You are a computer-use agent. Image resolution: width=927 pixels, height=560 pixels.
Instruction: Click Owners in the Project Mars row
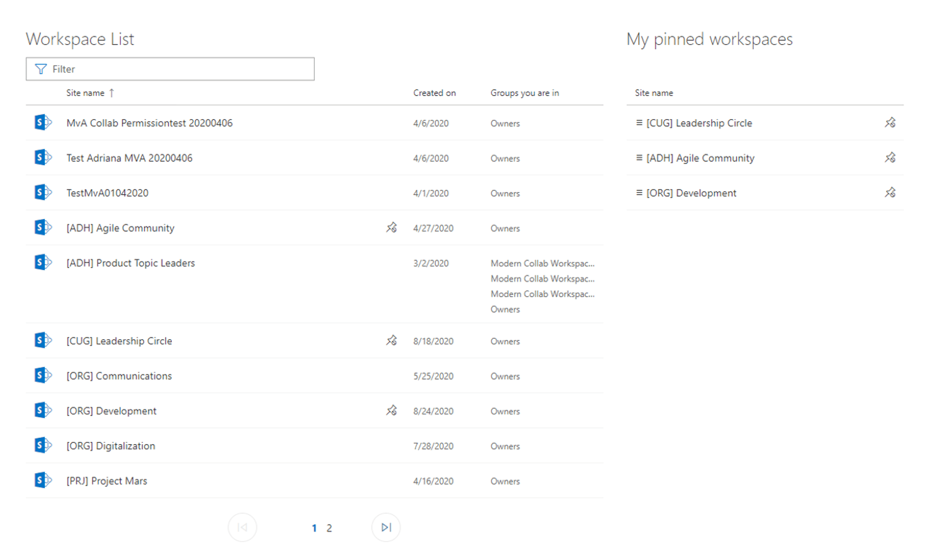[505, 481]
